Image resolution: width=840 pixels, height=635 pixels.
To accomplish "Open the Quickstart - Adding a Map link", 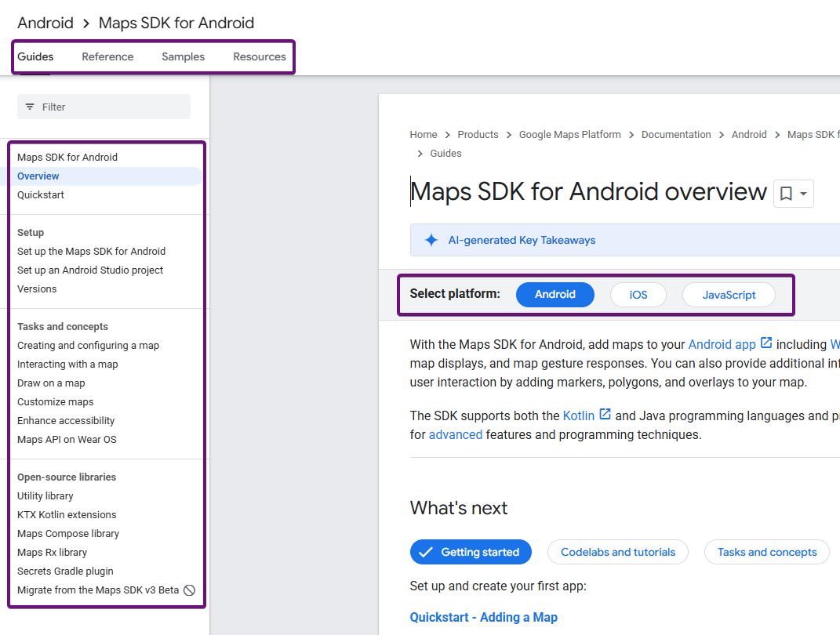I will pos(483,617).
